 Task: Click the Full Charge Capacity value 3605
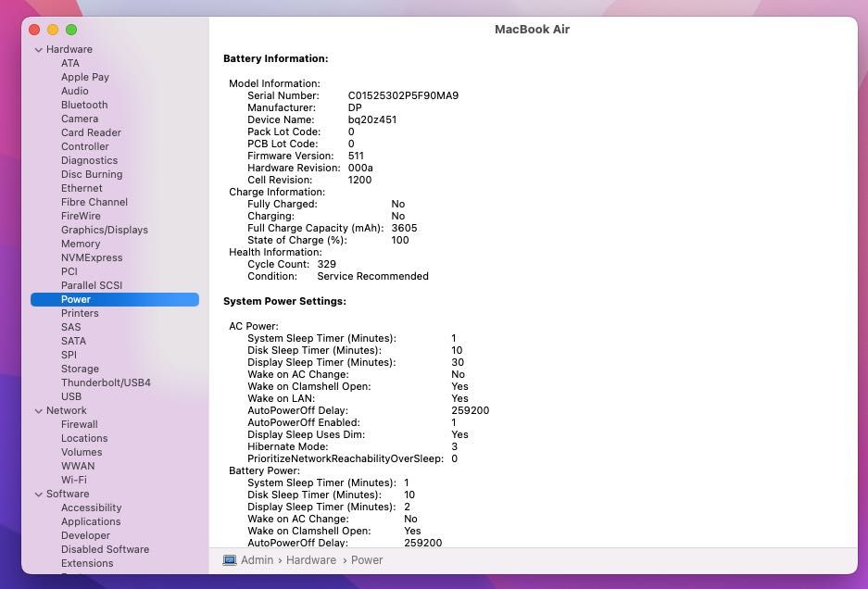click(x=404, y=228)
